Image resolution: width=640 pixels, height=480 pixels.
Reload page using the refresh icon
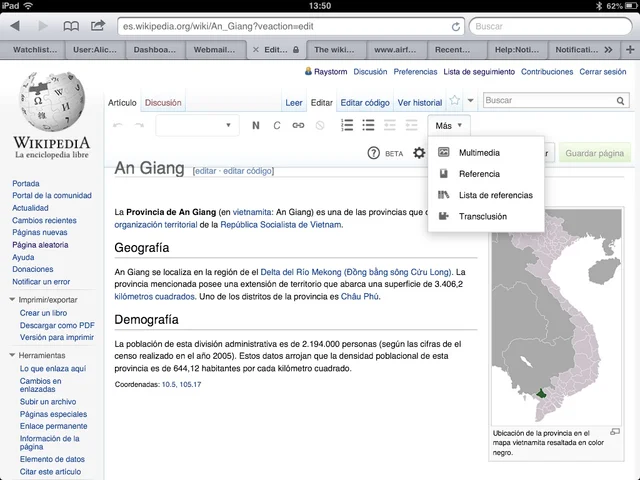tap(456, 27)
